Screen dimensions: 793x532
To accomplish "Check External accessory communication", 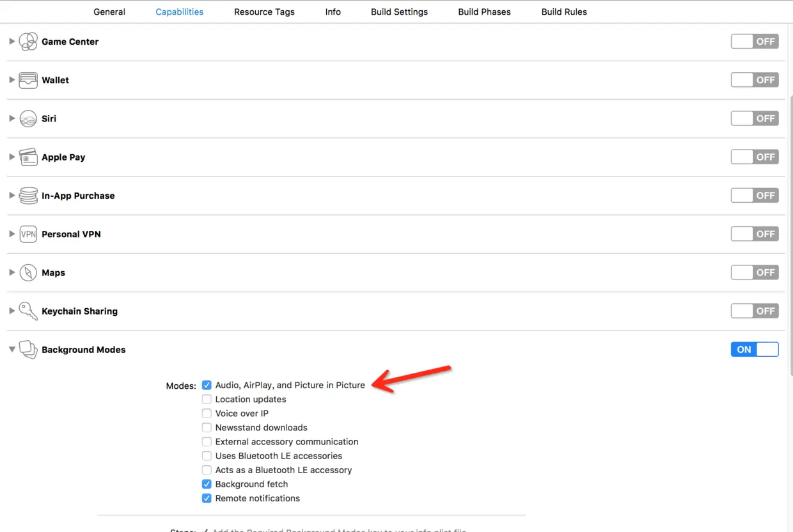I will pos(207,441).
